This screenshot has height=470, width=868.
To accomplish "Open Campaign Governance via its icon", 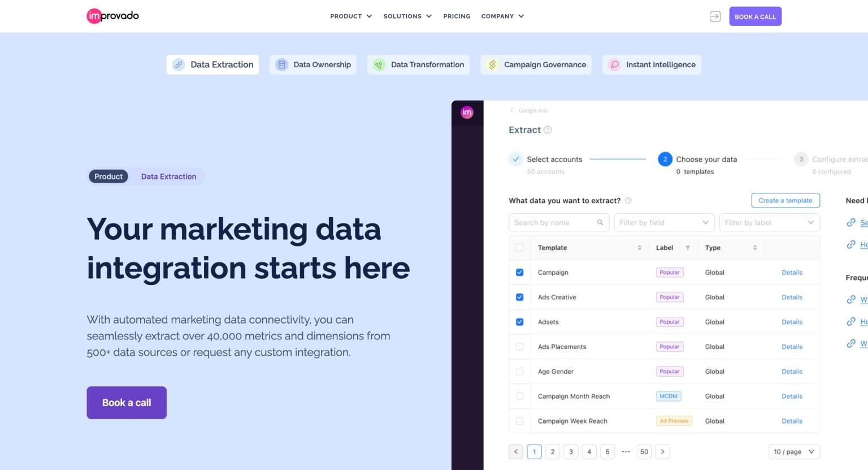I will (x=492, y=64).
